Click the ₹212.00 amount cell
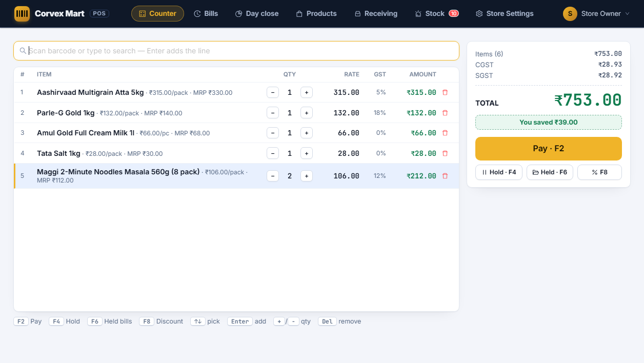 click(421, 176)
